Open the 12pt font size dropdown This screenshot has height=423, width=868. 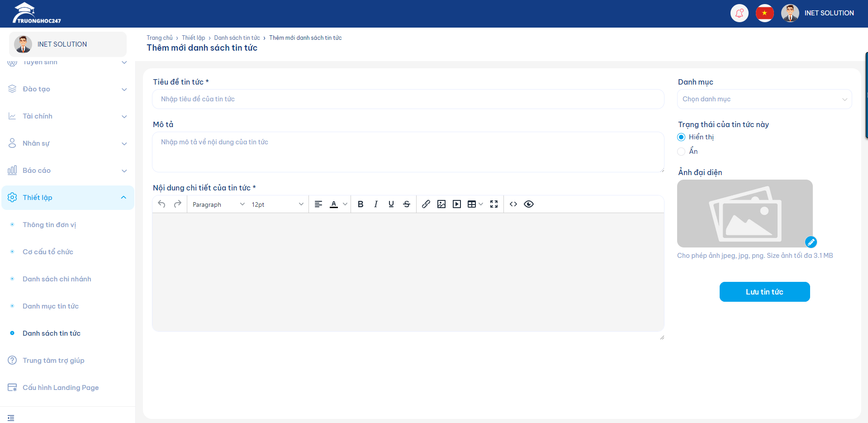pyautogui.click(x=277, y=204)
